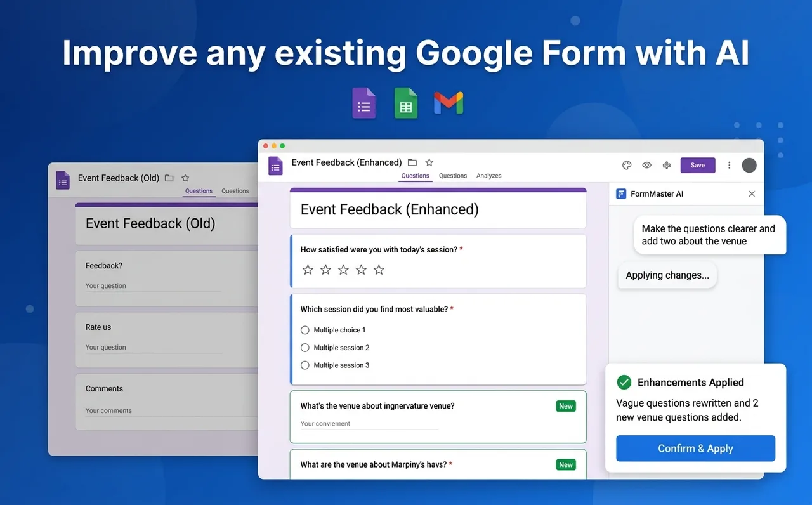Open the theme palette customizer icon
812x505 pixels.
pos(627,165)
